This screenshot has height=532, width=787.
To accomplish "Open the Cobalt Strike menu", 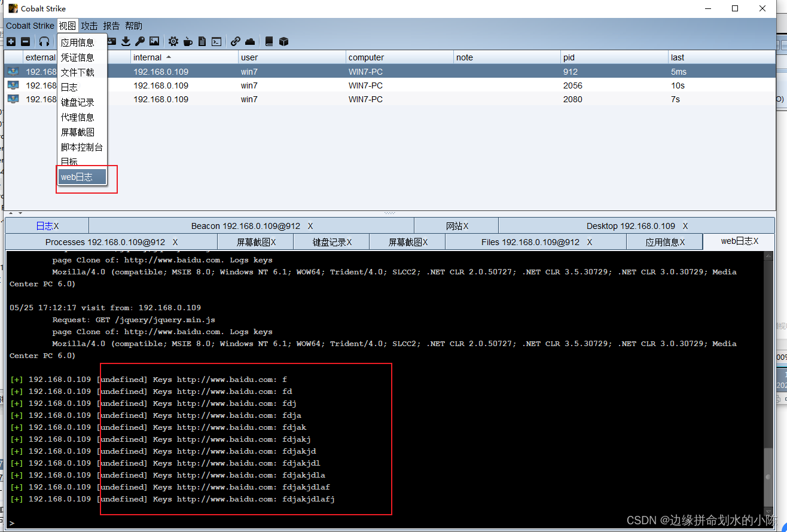I will (x=30, y=26).
